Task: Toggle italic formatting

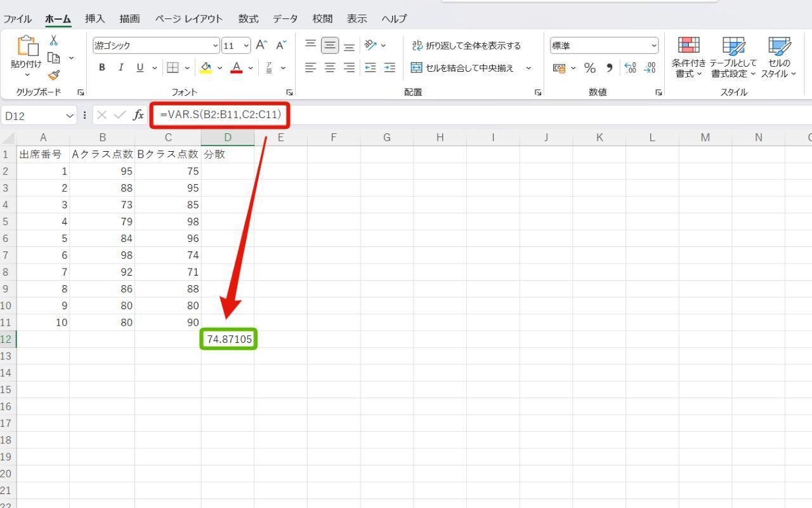Action: pos(121,68)
